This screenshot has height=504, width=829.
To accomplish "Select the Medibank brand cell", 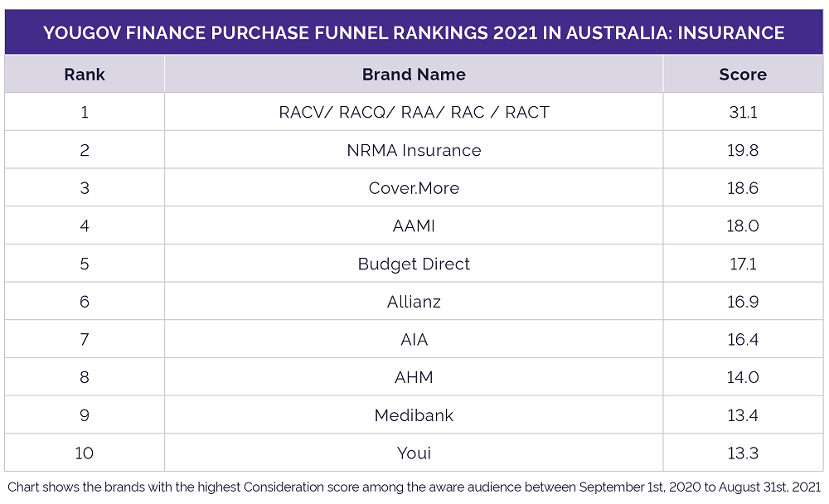I will (x=414, y=415).
